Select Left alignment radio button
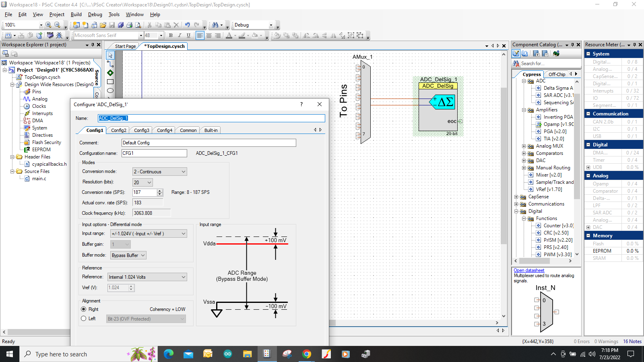 [84, 319]
